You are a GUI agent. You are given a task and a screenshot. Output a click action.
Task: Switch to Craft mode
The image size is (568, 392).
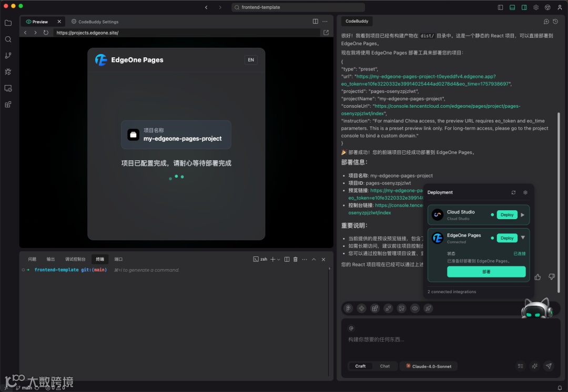tap(360, 366)
